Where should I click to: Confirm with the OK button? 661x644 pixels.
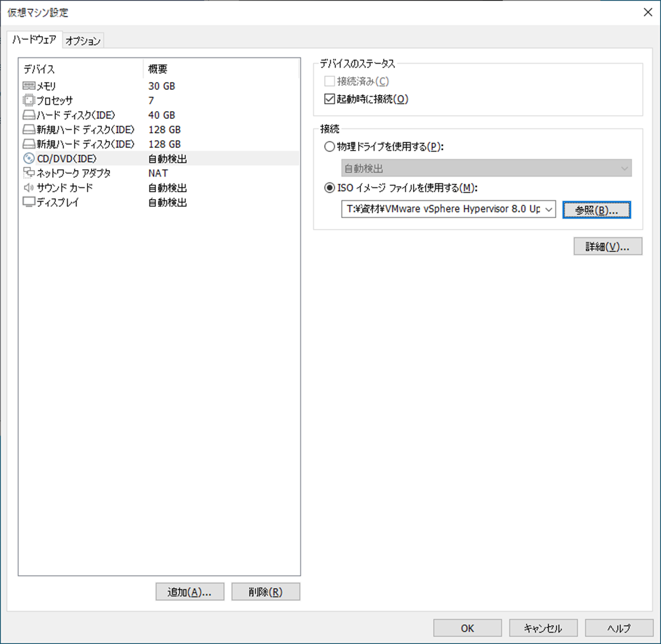[x=467, y=628]
